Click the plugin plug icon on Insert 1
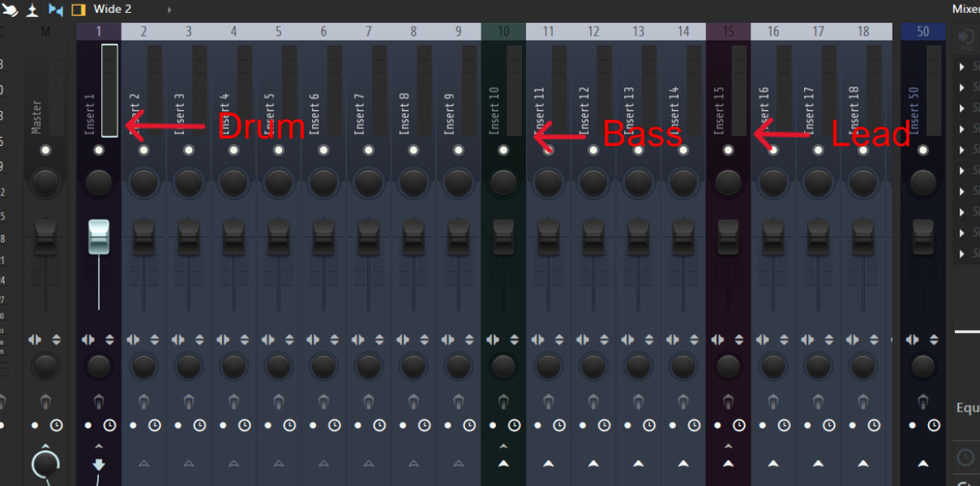Screen dimensions: 980x486 tap(99, 400)
